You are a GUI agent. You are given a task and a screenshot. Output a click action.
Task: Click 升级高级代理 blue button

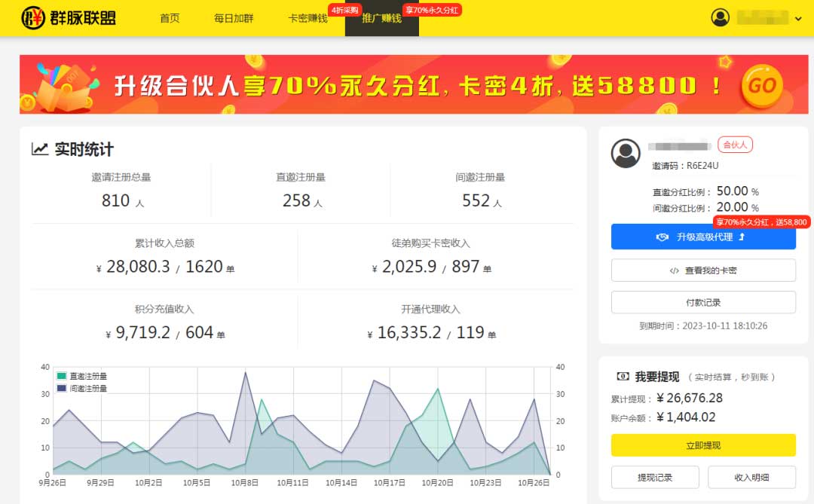pos(702,237)
